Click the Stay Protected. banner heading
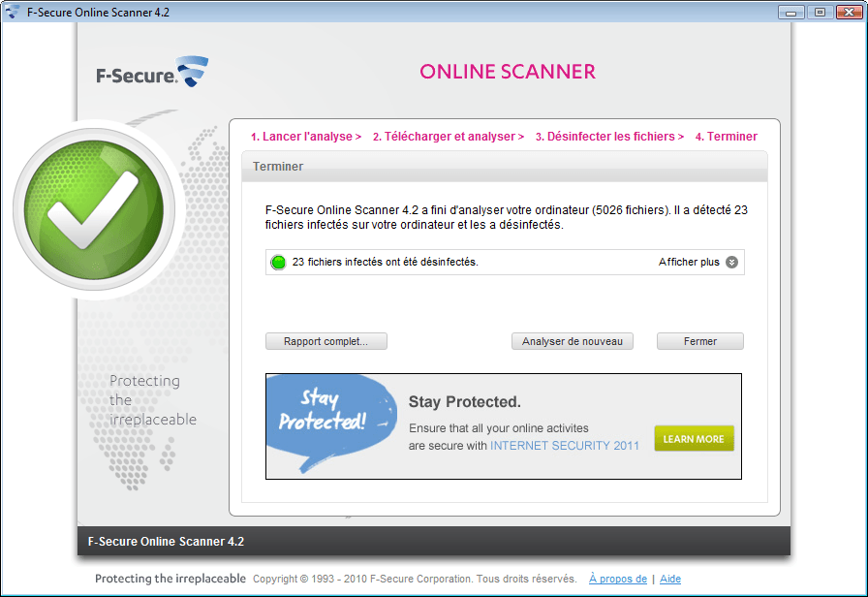The image size is (868, 597). [464, 401]
